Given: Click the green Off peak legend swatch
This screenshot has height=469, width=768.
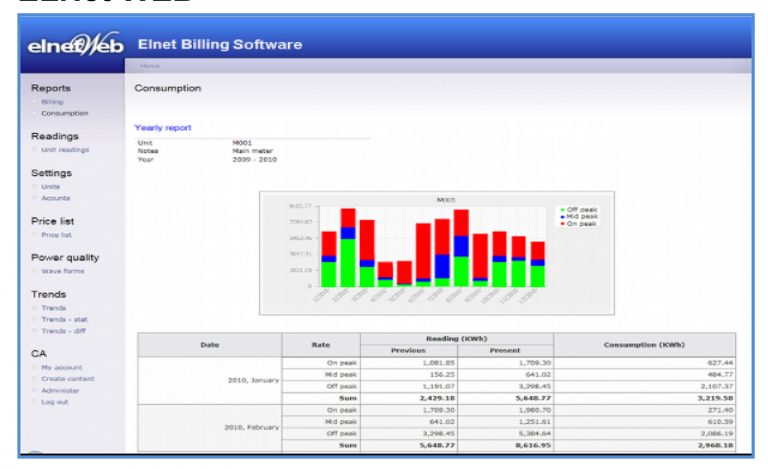Looking at the screenshot, I should point(560,209).
